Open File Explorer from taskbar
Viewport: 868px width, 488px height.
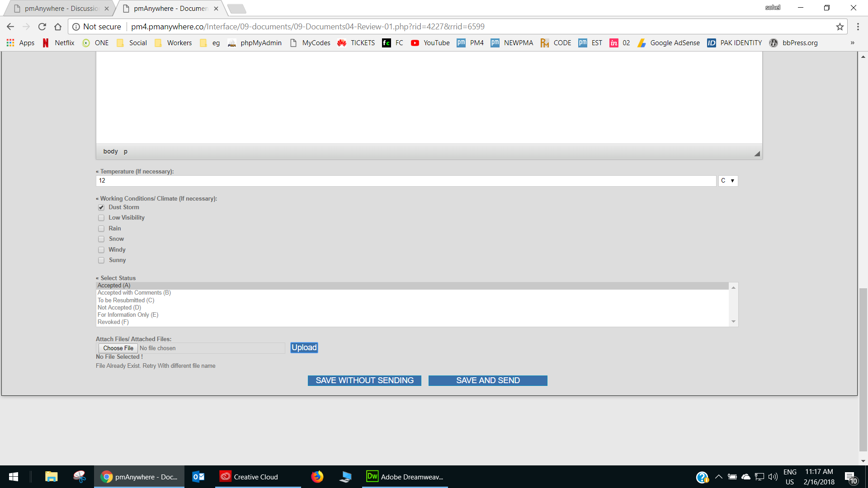(x=51, y=477)
